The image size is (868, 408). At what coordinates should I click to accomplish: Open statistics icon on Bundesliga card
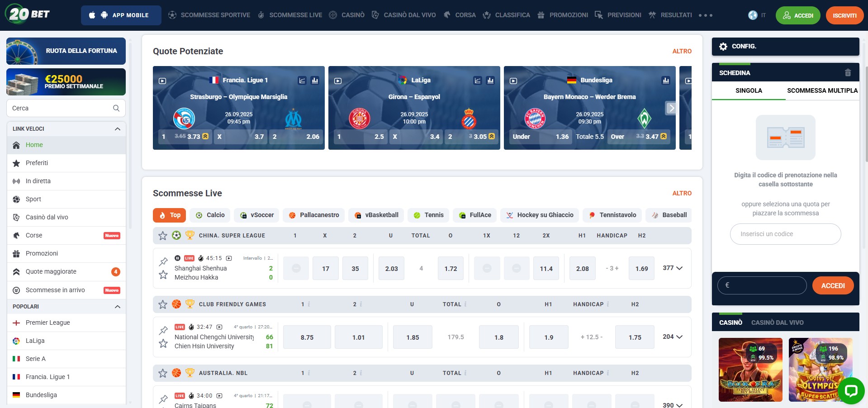coord(666,81)
